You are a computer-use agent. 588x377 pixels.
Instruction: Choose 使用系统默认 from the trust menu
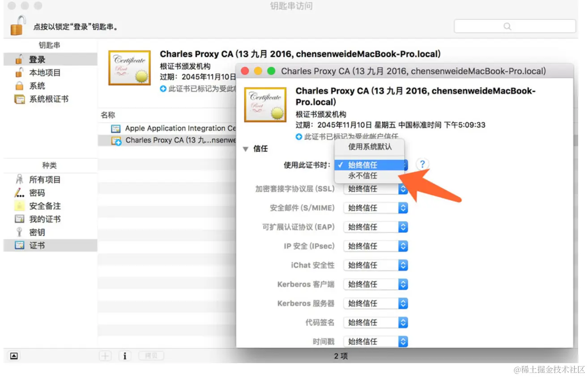pyautogui.click(x=370, y=146)
